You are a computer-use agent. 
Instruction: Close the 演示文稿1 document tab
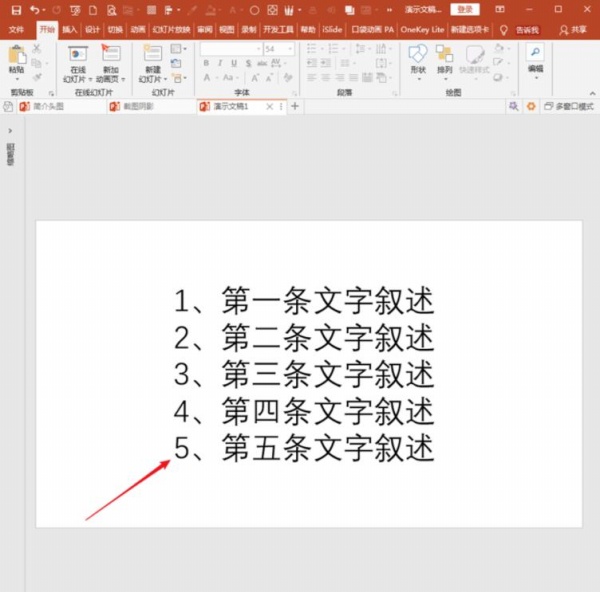269,107
